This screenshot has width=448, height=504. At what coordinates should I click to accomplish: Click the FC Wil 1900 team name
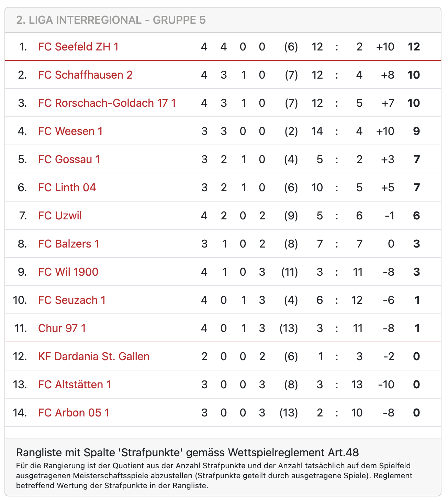(x=68, y=272)
